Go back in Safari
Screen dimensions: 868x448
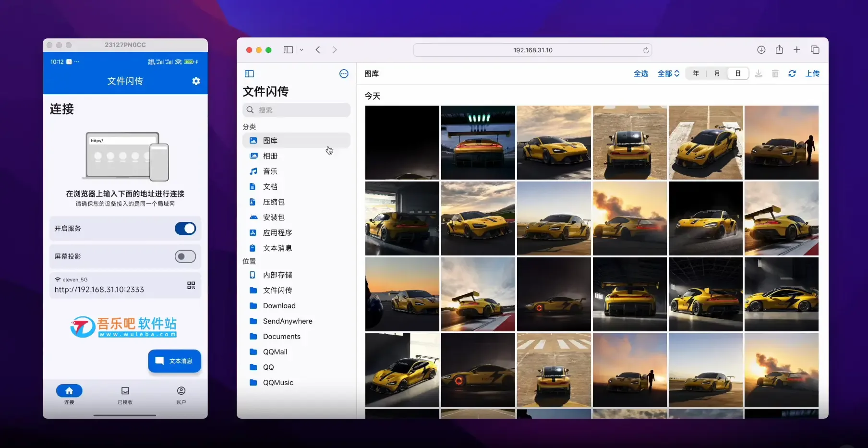[x=318, y=50]
